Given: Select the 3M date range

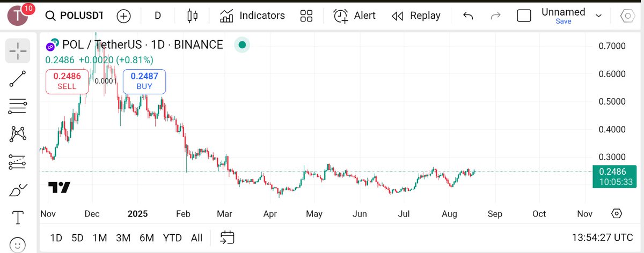Looking at the screenshot, I should coord(123,237).
